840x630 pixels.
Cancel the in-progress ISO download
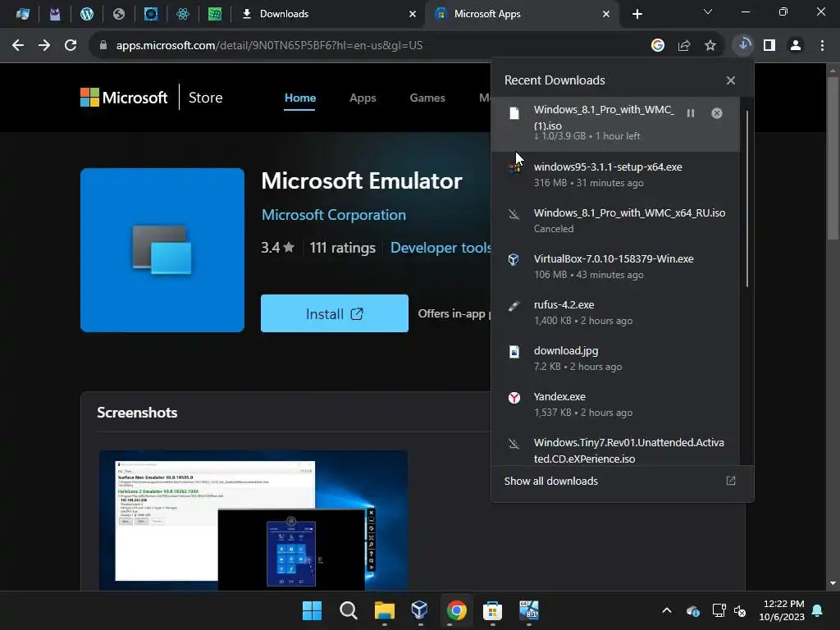[x=717, y=113]
